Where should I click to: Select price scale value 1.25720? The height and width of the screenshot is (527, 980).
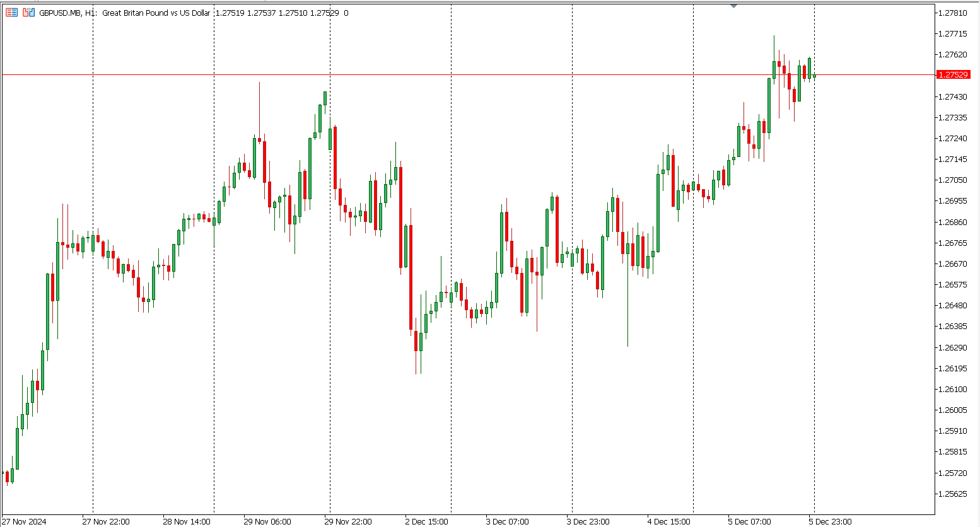pyautogui.click(x=953, y=473)
